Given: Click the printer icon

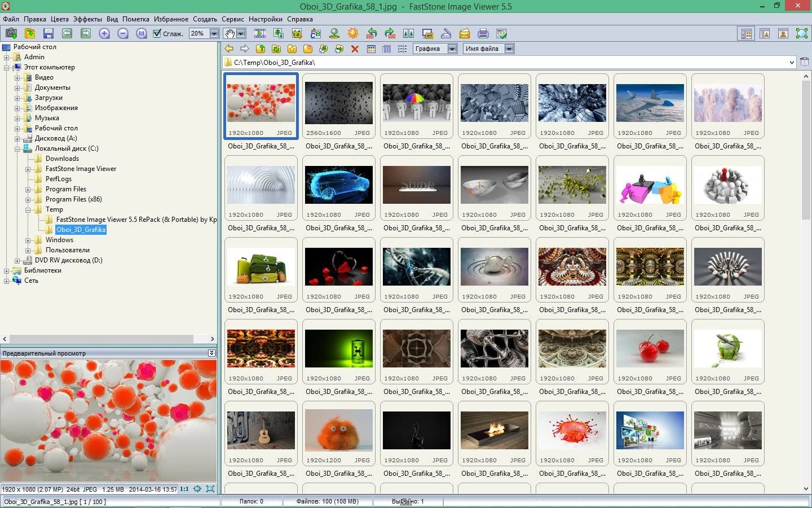Looking at the screenshot, I should 483,33.
